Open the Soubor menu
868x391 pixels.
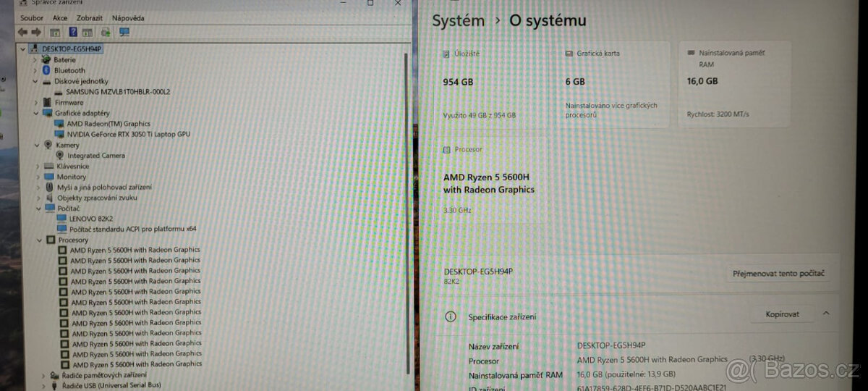pyautogui.click(x=32, y=18)
